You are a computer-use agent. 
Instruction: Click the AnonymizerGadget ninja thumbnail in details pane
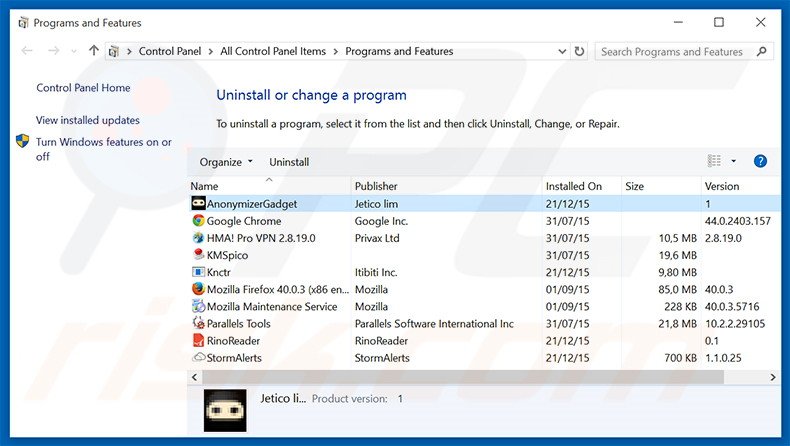coord(225,410)
